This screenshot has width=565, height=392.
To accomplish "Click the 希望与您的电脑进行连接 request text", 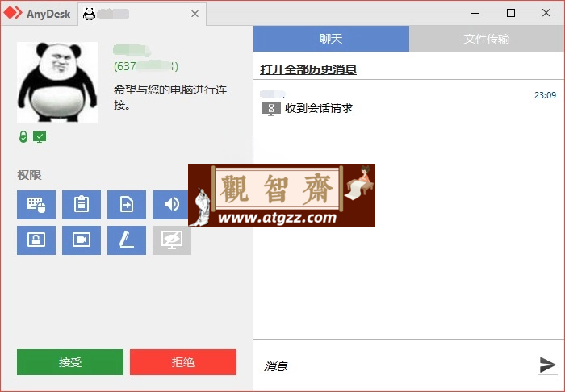I will 170,97.
